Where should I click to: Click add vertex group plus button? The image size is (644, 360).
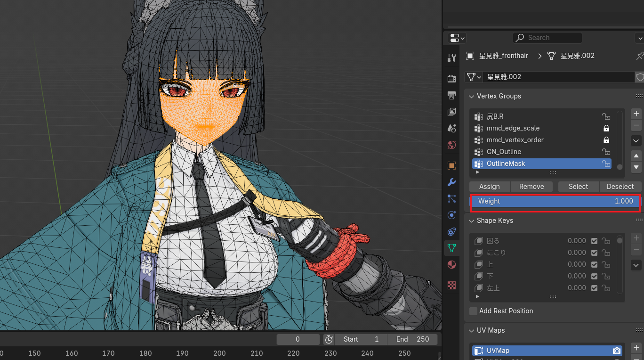pyautogui.click(x=636, y=114)
